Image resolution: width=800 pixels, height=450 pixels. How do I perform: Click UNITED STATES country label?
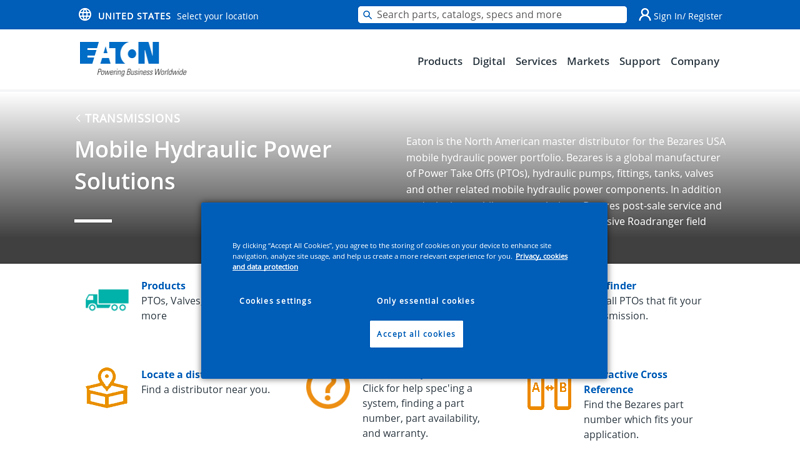[134, 16]
